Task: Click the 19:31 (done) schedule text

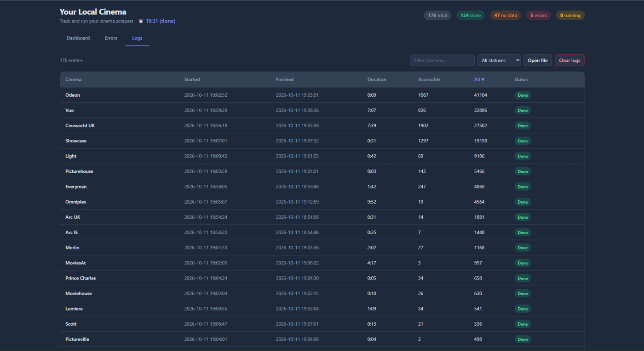Action: pyautogui.click(x=161, y=21)
